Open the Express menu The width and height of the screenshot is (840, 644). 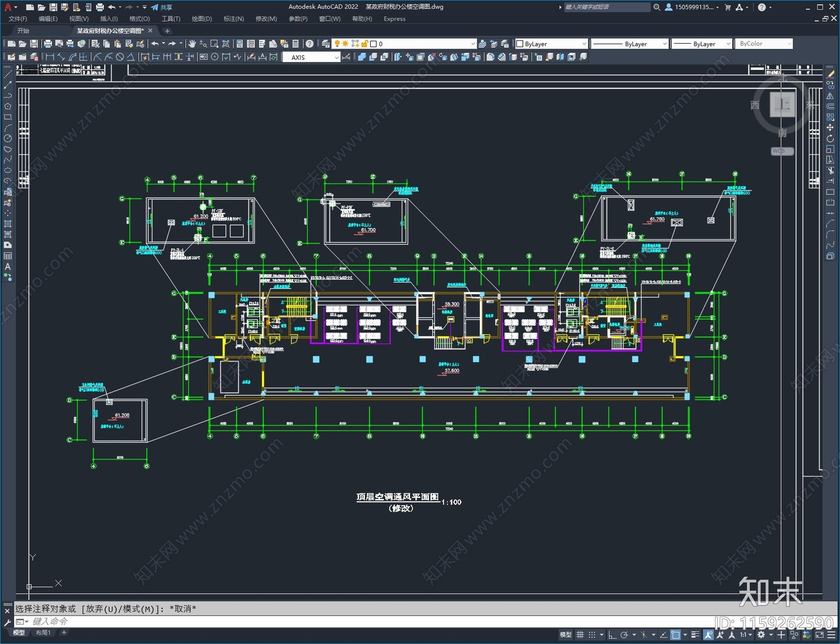[x=394, y=19]
